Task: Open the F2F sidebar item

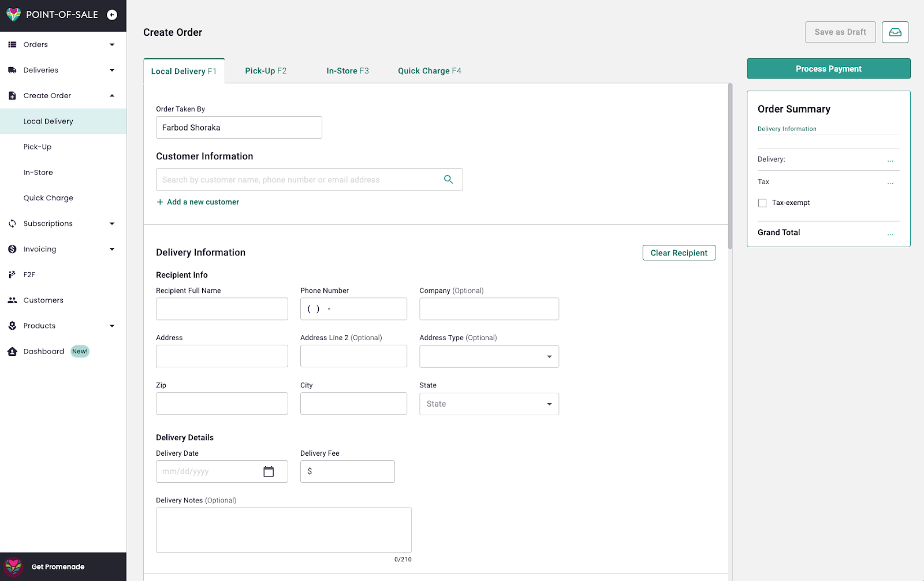Action: [x=29, y=275]
